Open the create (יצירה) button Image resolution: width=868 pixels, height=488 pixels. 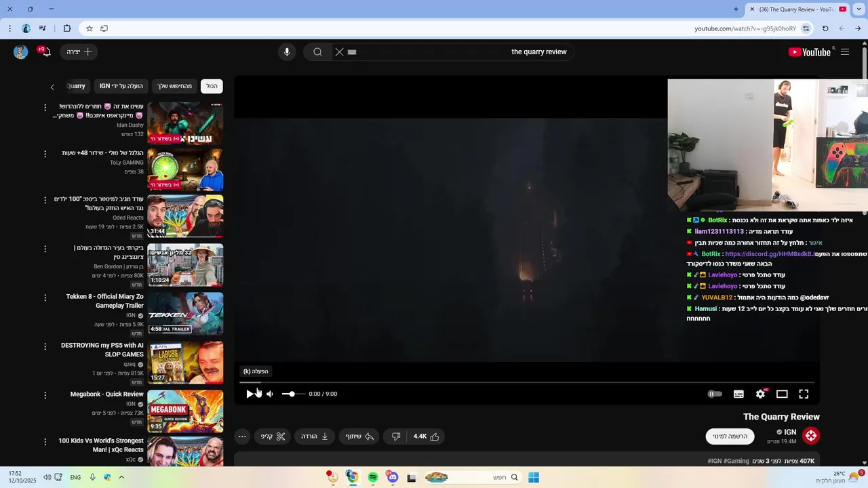coord(79,52)
